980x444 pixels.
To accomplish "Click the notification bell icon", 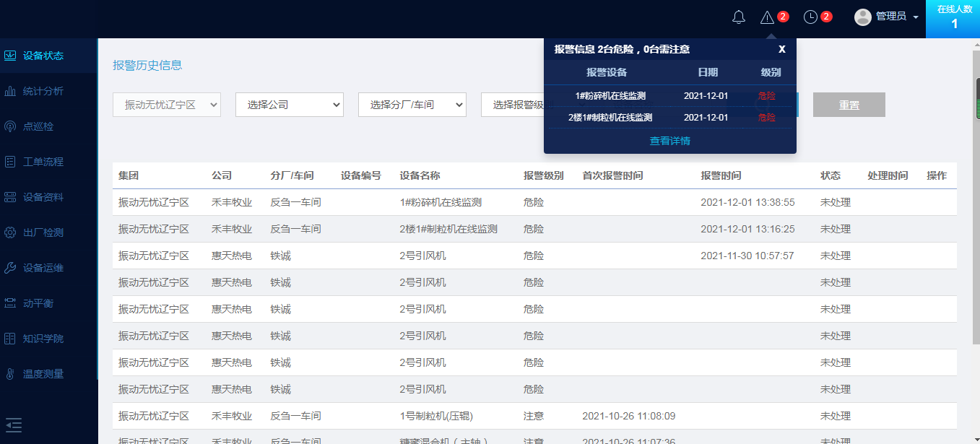I will pos(738,17).
